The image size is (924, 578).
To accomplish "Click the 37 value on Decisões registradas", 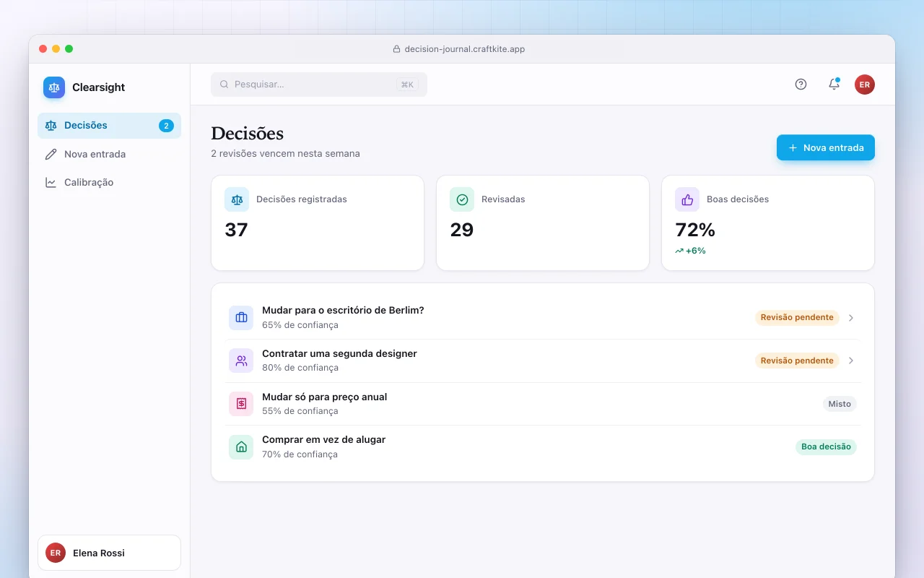I will [x=236, y=230].
